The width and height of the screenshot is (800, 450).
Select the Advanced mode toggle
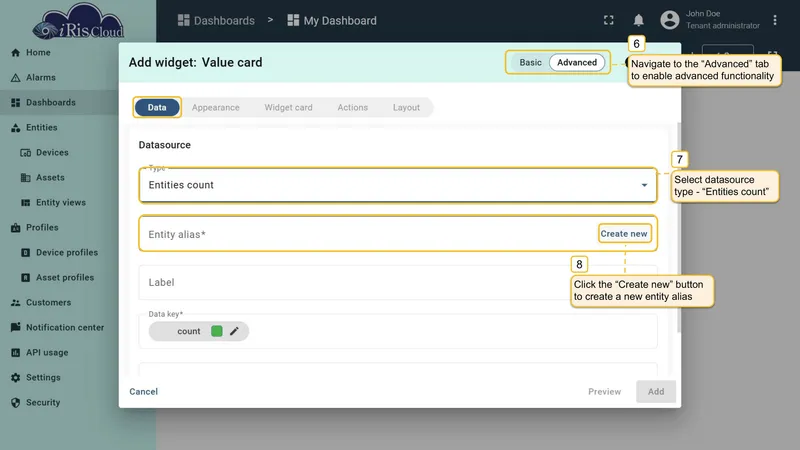(x=577, y=62)
